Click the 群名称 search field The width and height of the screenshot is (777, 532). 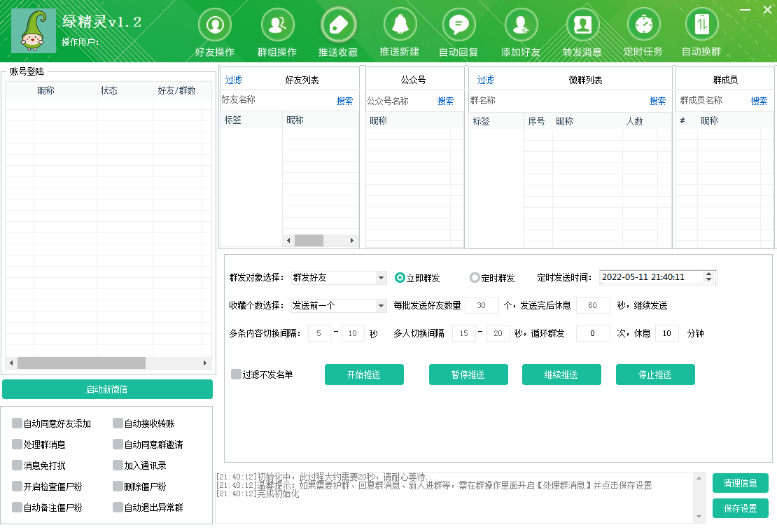click(558, 101)
